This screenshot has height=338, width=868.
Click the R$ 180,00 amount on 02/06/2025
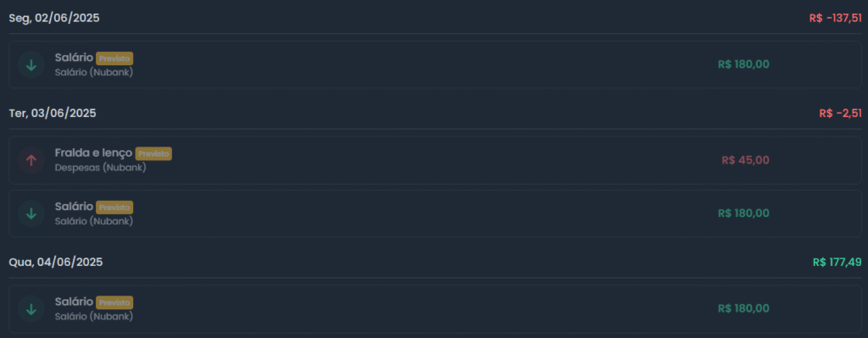pyautogui.click(x=743, y=64)
